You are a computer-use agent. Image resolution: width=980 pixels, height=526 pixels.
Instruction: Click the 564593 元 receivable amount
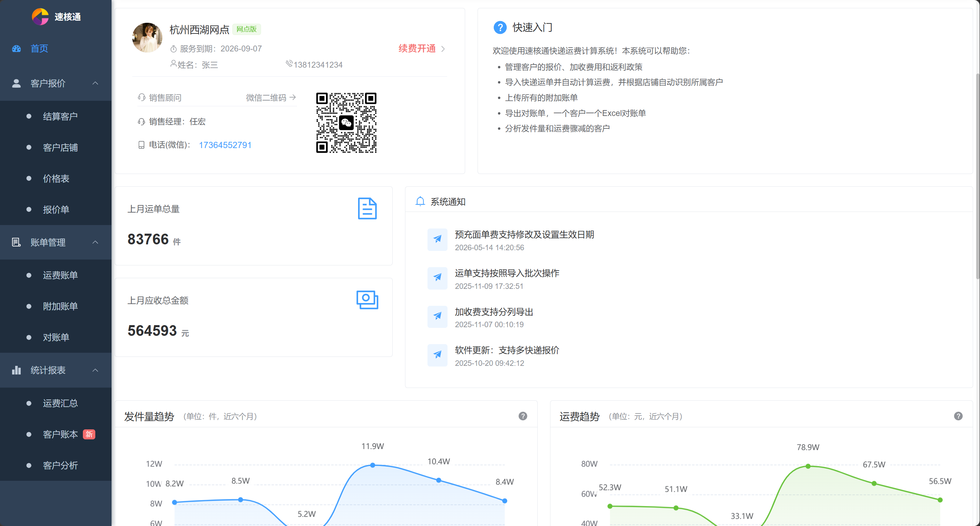tap(158, 331)
